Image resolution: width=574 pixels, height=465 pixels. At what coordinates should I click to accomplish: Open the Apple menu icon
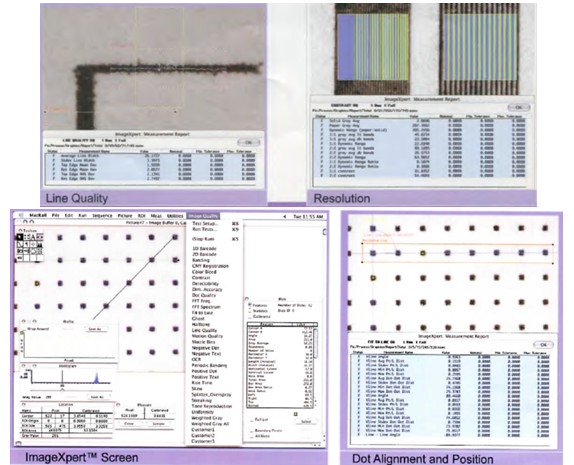point(22,215)
